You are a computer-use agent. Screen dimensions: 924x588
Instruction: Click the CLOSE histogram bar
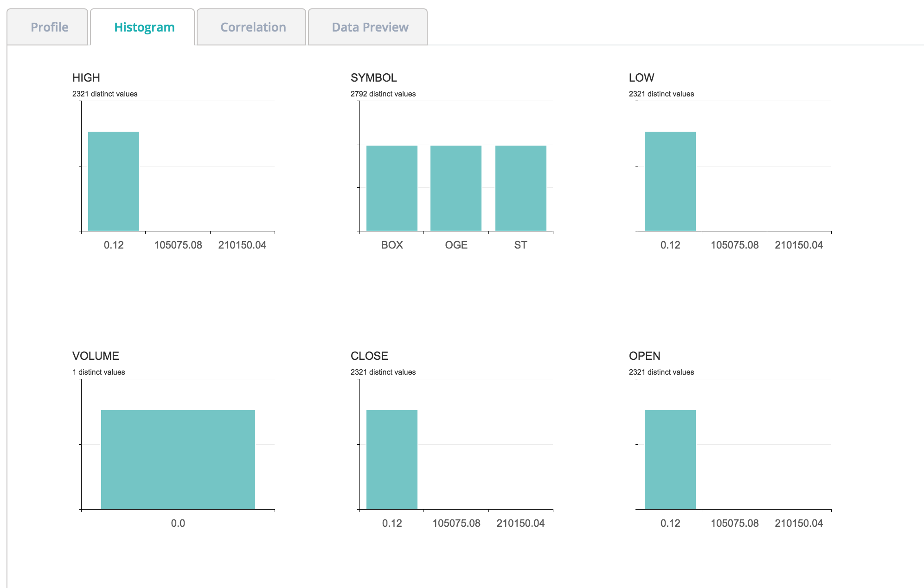pyautogui.click(x=392, y=460)
